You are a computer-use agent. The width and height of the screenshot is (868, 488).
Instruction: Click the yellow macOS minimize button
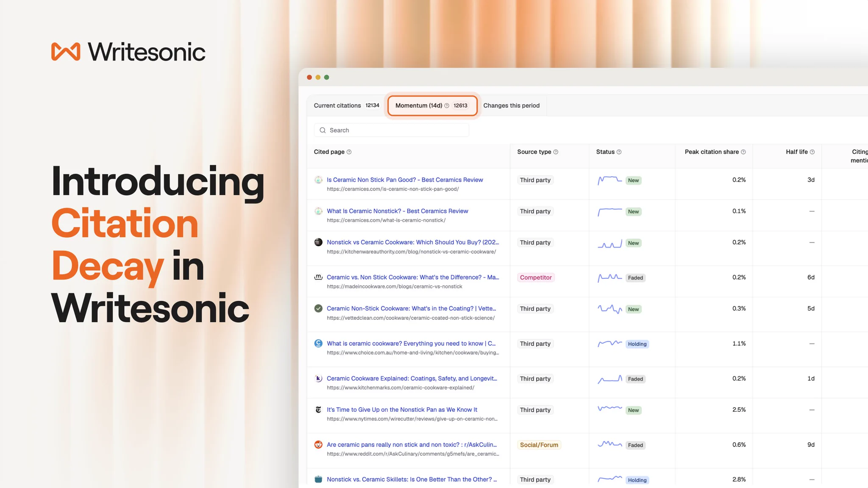318,77
